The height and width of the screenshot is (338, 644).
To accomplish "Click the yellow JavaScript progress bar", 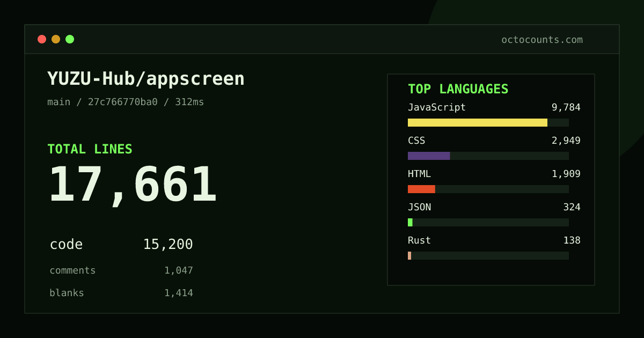I will (478, 122).
